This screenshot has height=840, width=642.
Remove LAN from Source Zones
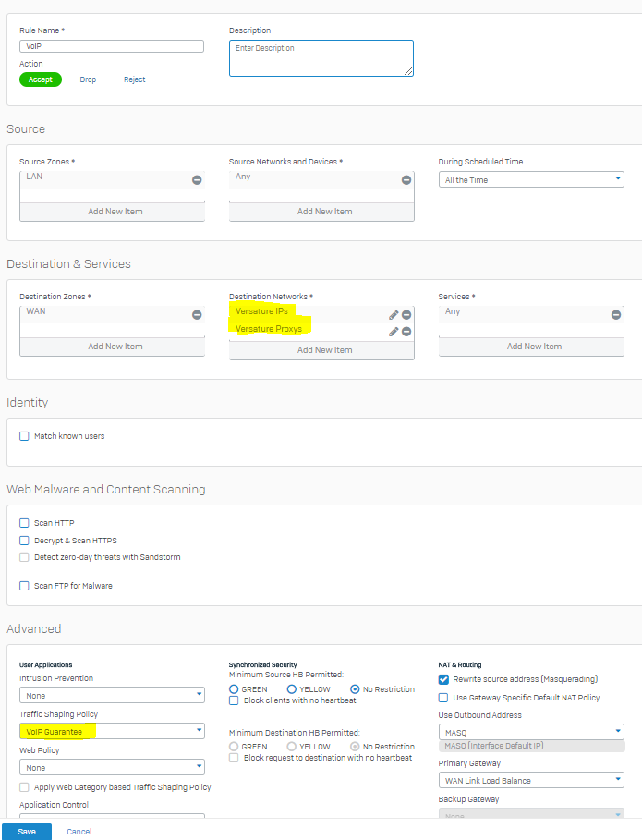(197, 180)
